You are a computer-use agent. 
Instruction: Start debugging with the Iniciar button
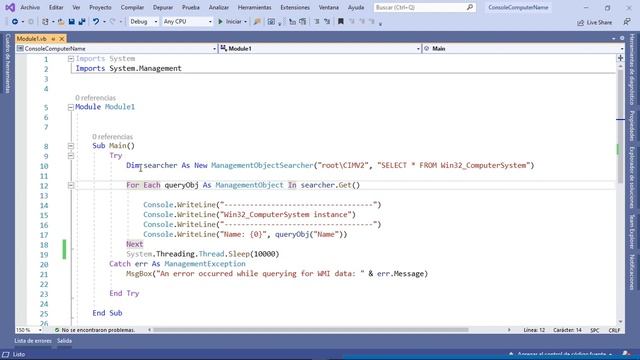[x=230, y=22]
